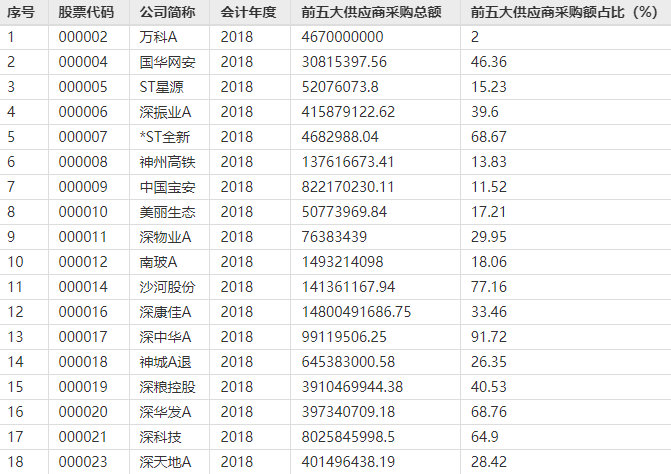Click the 公司简称 column header
671x474 pixels.
click(167, 12)
